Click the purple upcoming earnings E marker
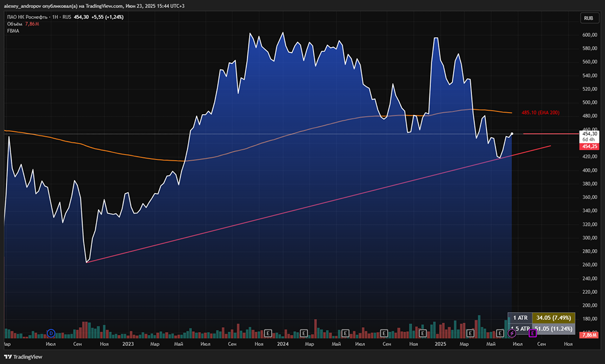Viewport: 605px width, 364px height. [x=532, y=333]
